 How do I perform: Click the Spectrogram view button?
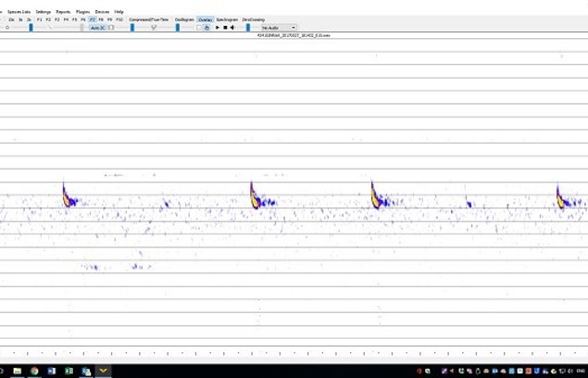point(227,19)
